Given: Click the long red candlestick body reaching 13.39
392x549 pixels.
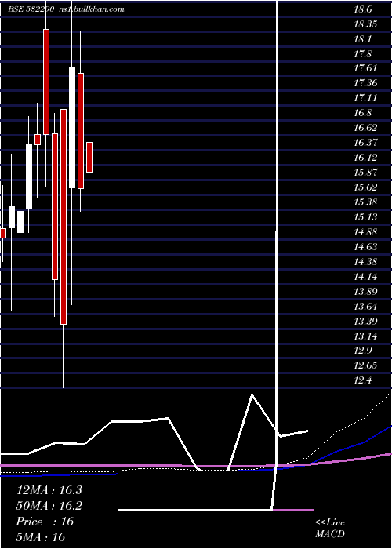Looking at the screenshot, I should pos(64,217).
